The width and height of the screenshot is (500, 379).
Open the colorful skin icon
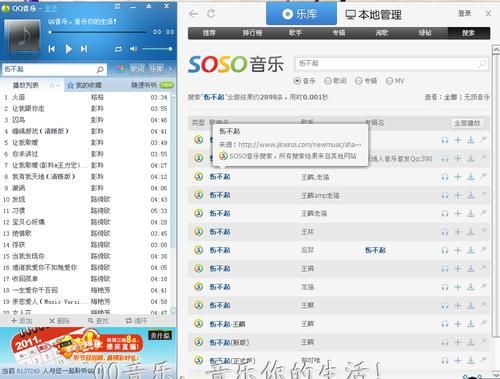pos(120,69)
